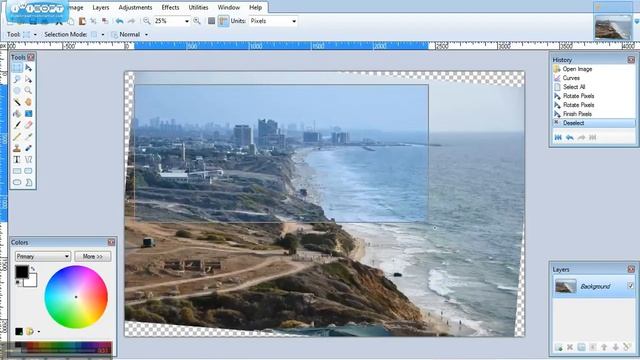The image size is (640, 360).
Task: Duplicate the layer in Layers panel
Action: pos(581,347)
